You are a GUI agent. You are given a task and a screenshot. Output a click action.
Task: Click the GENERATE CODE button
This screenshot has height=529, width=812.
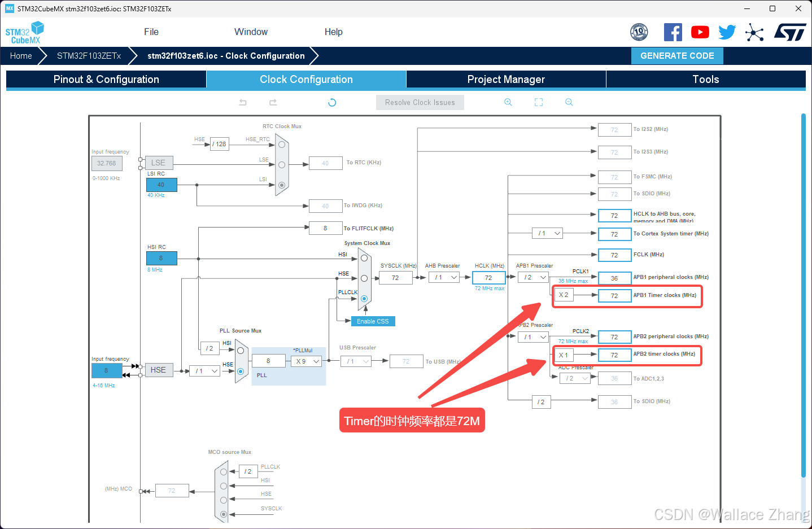click(677, 56)
